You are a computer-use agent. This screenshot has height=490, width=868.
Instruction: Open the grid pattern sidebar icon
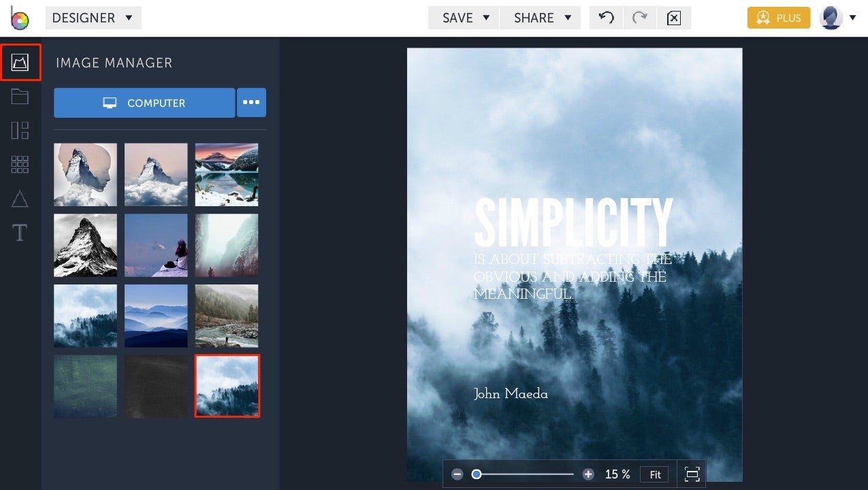pyautogui.click(x=20, y=164)
